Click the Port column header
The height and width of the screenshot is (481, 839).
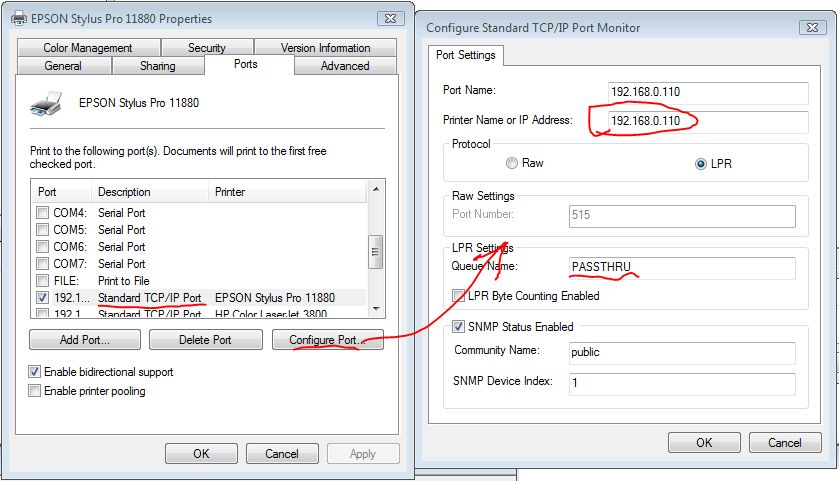pyautogui.click(x=62, y=192)
